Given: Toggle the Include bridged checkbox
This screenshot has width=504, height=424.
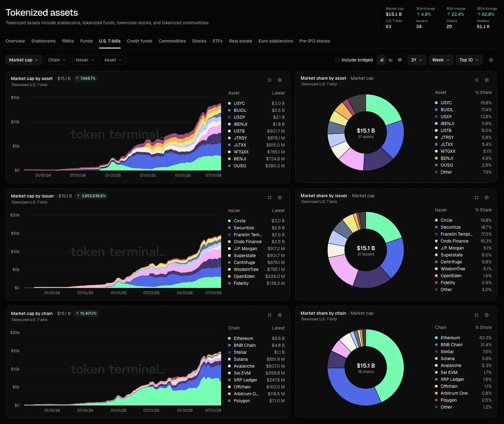Looking at the screenshot, I should pos(337,60).
